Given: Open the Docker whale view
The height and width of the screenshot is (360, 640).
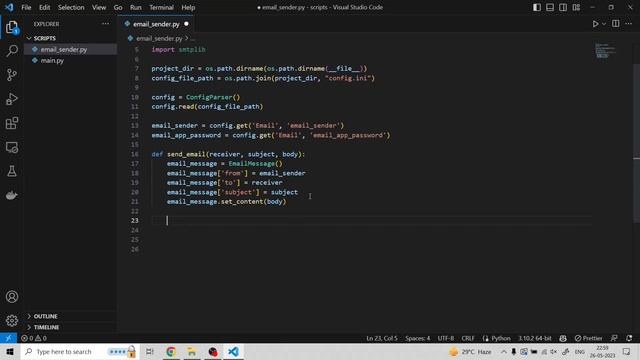Looking at the screenshot, I should (x=12, y=196).
